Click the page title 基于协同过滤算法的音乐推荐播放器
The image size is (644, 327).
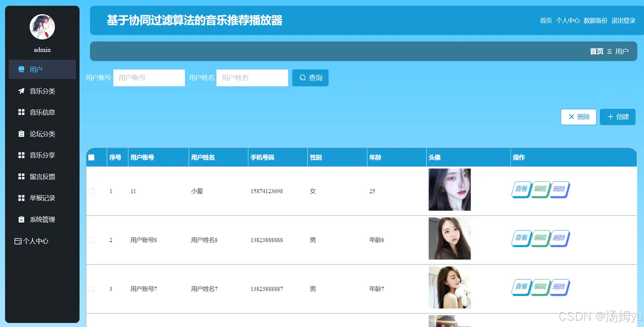[x=195, y=21]
